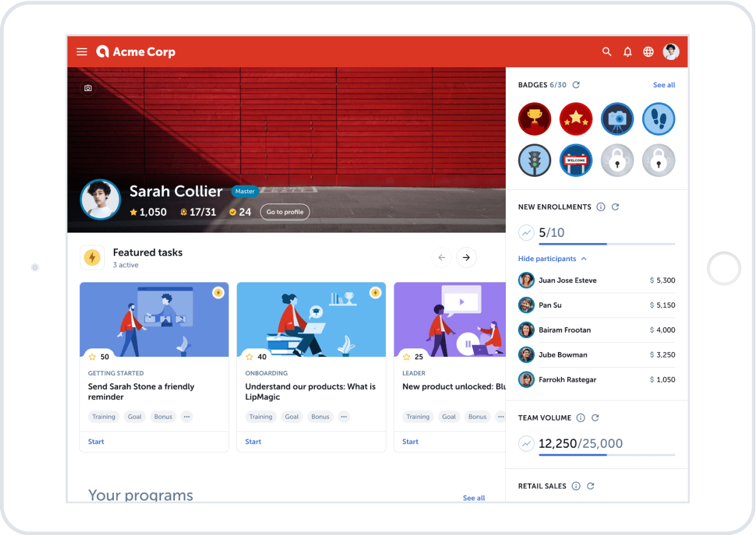Click Bonus tag on Onboarding card

click(320, 417)
